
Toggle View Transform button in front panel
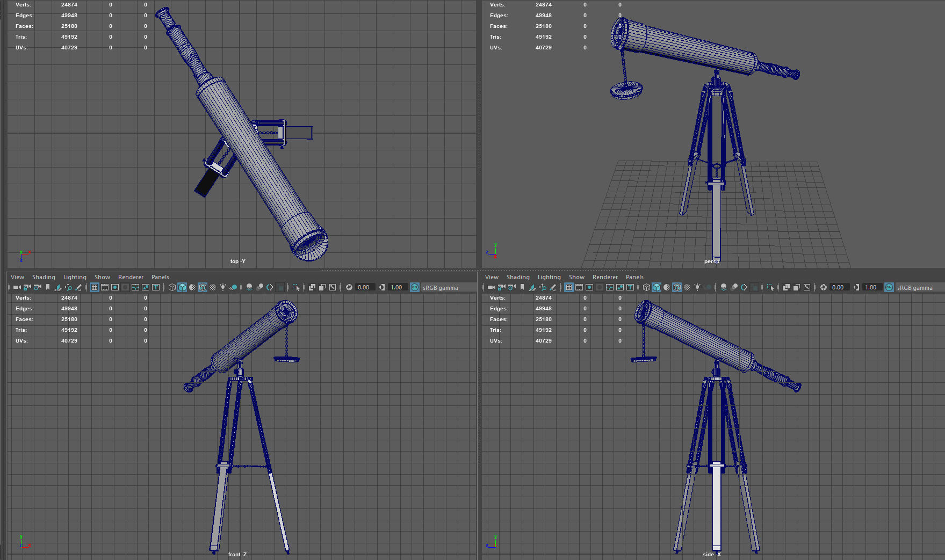pyautogui.click(x=415, y=287)
